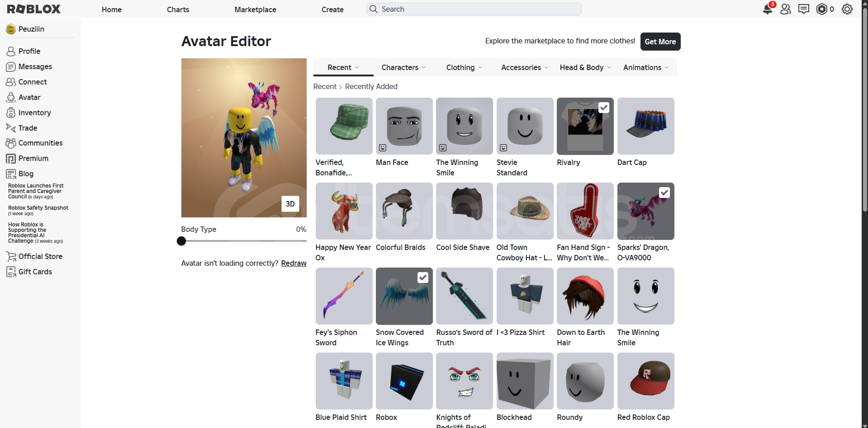Click the Get More button
The height and width of the screenshot is (428, 868).
point(660,42)
